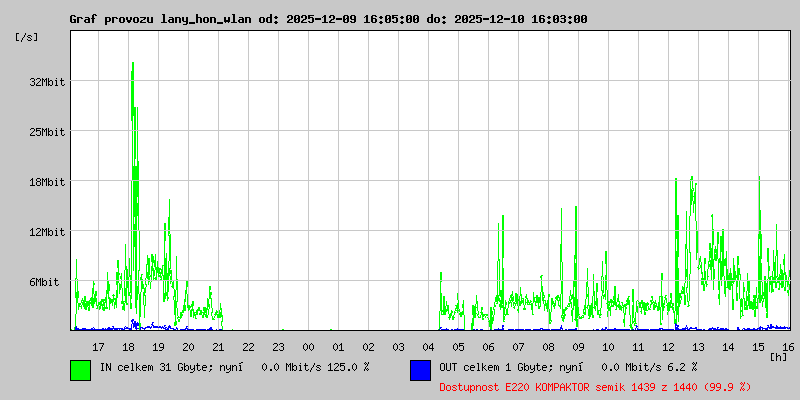Click the '17' hour label on x-axis
800x400 pixels.
coord(98,347)
